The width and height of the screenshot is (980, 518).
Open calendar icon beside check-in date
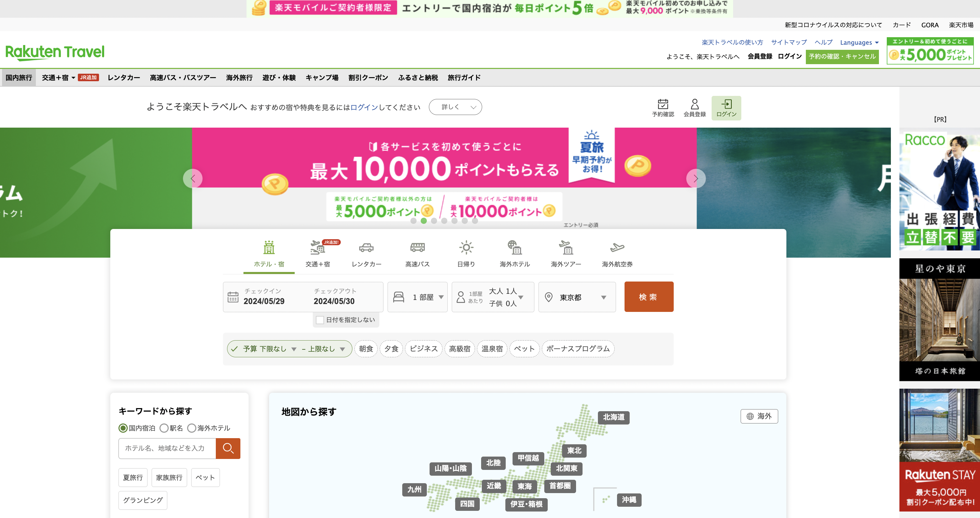coord(233,297)
